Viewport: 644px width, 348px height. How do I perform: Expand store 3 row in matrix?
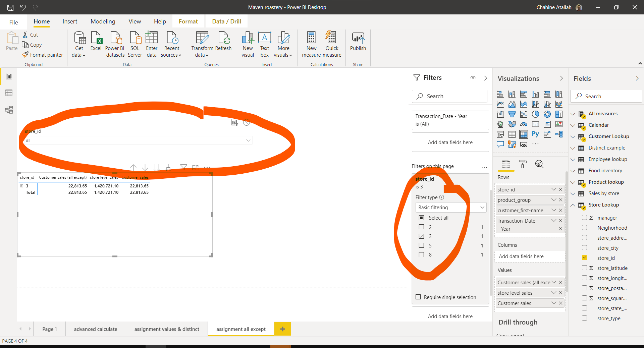coord(21,186)
